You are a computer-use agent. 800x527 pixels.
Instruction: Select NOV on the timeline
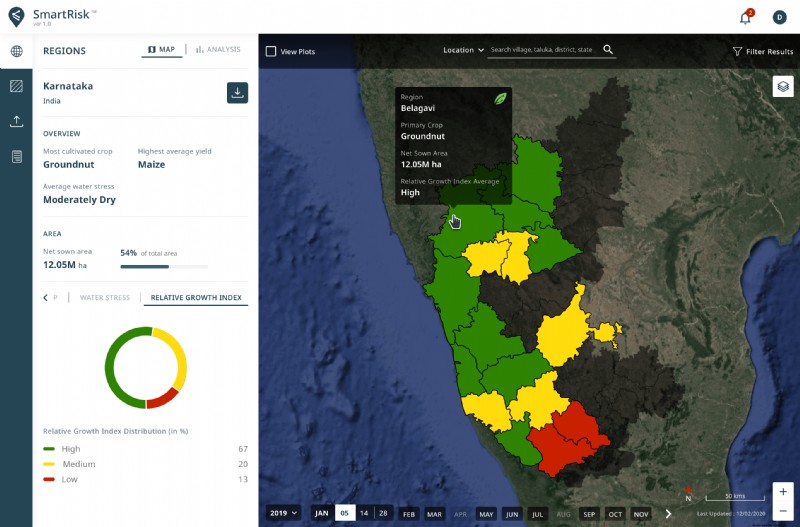(641, 514)
